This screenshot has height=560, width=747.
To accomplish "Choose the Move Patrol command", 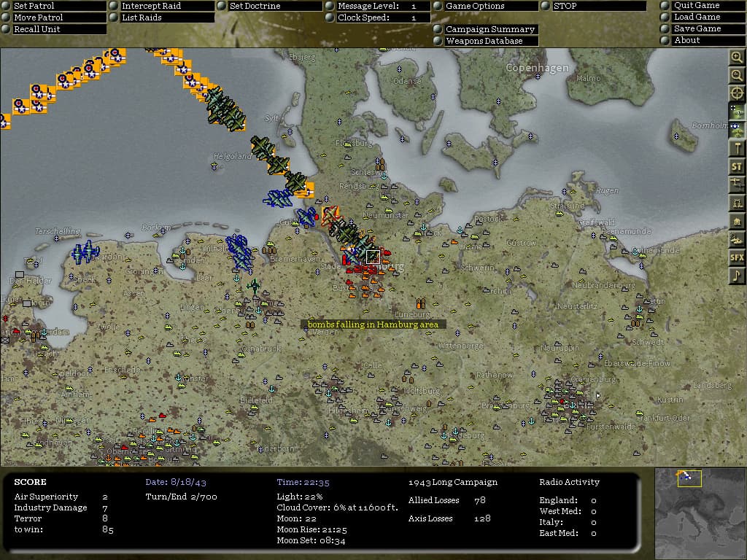I will coord(54,17).
